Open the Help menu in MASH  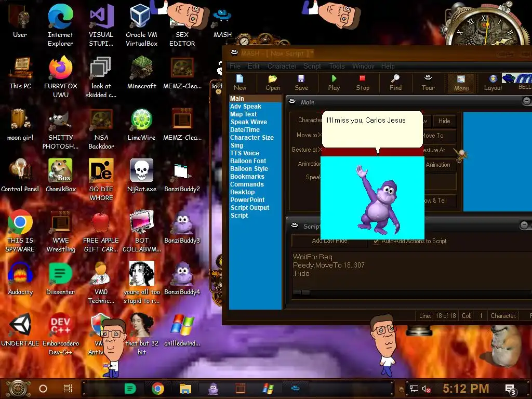pyautogui.click(x=388, y=66)
